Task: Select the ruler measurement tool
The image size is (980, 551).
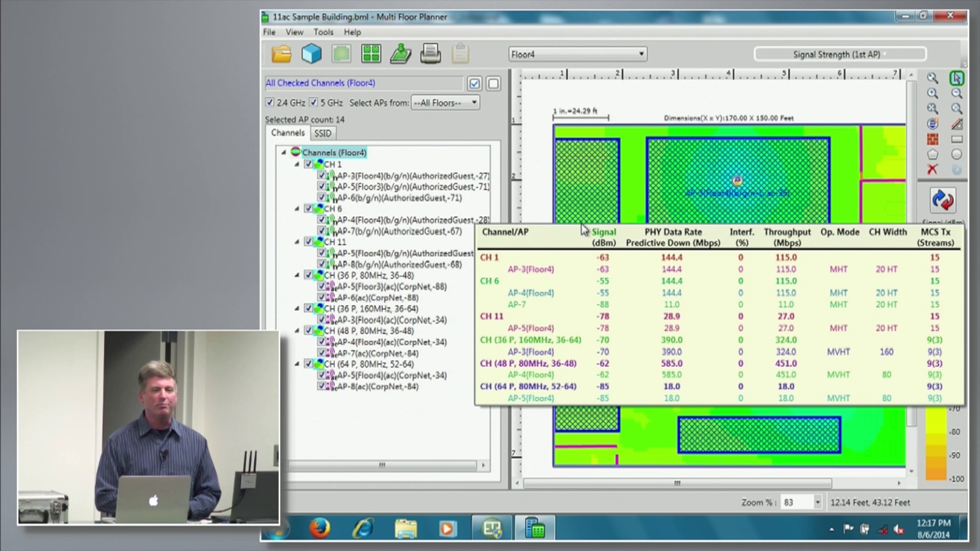Action: (x=957, y=124)
